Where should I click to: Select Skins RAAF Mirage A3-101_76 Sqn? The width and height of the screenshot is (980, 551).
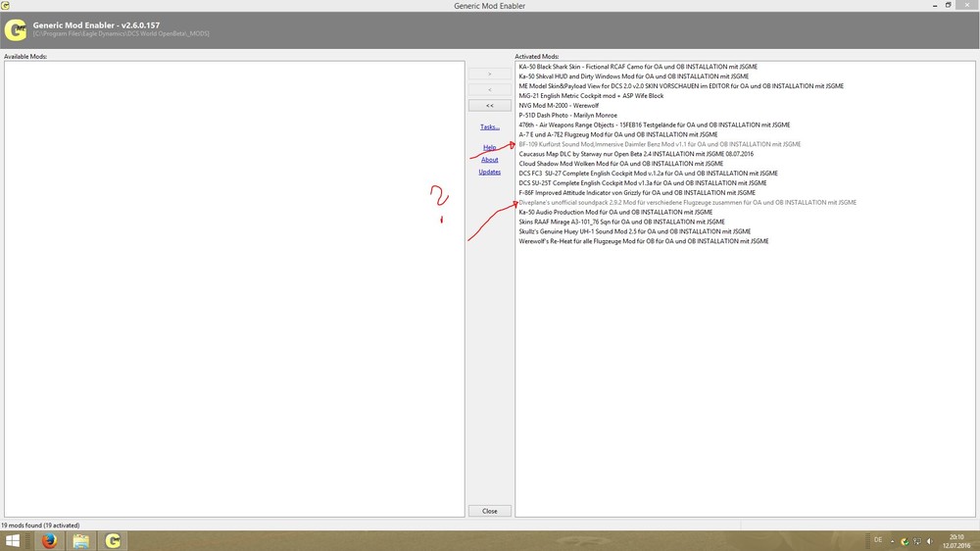[x=621, y=222]
